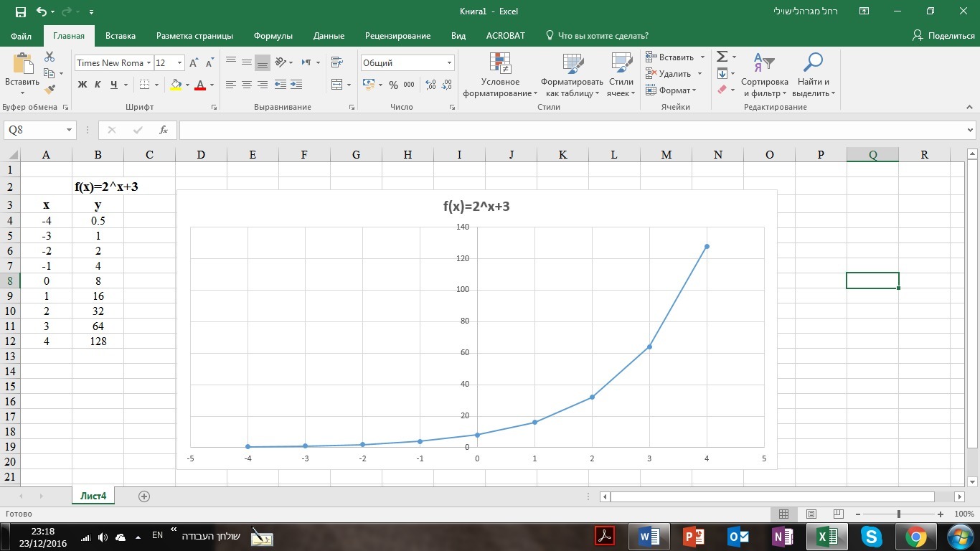The width and height of the screenshot is (980, 551).
Task: Toggle bold Ж formatting
Action: tap(82, 85)
